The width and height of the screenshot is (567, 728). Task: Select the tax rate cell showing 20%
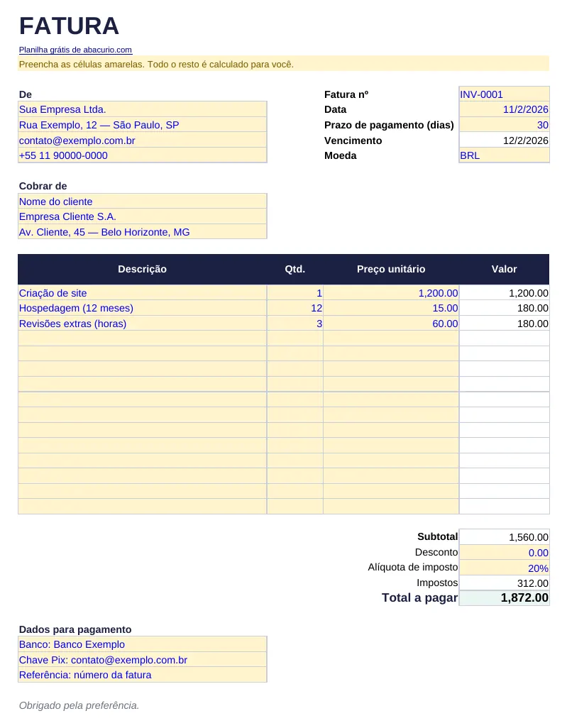coord(505,568)
